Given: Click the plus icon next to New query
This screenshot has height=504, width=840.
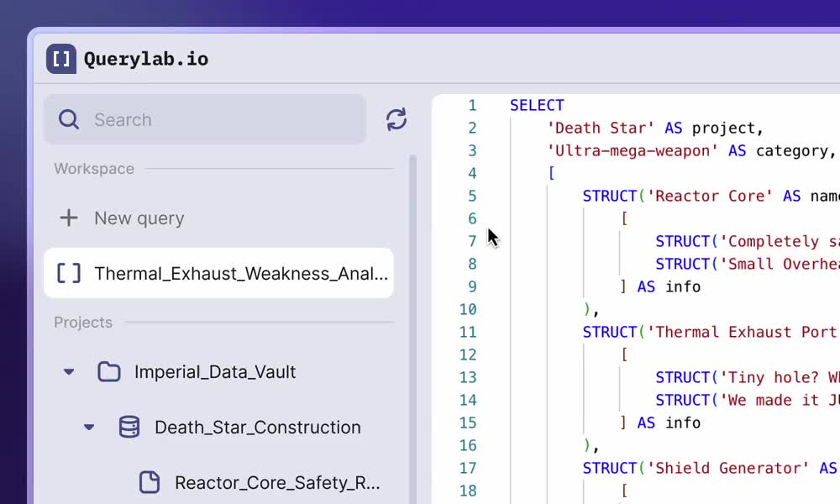Looking at the screenshot, I should 68,218.
